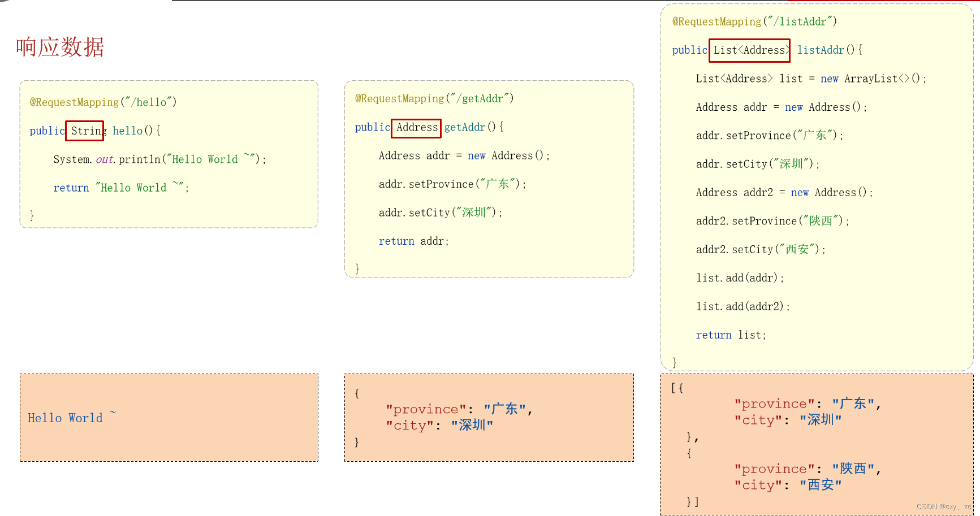Click Address addr = new Address() in listAddr

click(781, 107)
